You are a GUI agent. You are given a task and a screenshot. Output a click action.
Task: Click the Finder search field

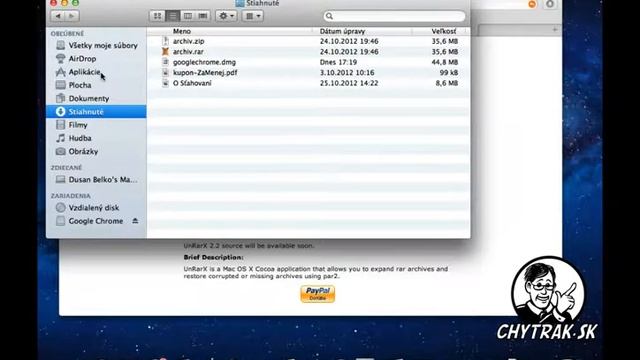pyautogui.click(x=394, y=16)
